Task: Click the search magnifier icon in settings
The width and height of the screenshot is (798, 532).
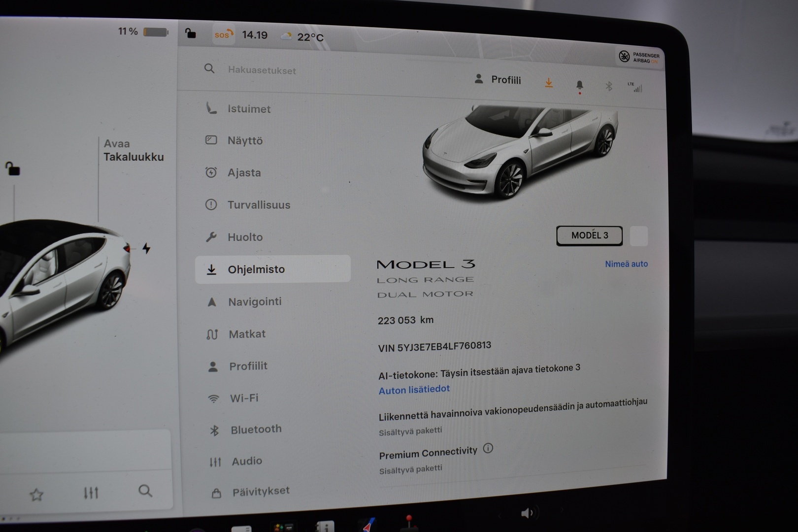Action: pyautogui.click(x=209, y=68)
